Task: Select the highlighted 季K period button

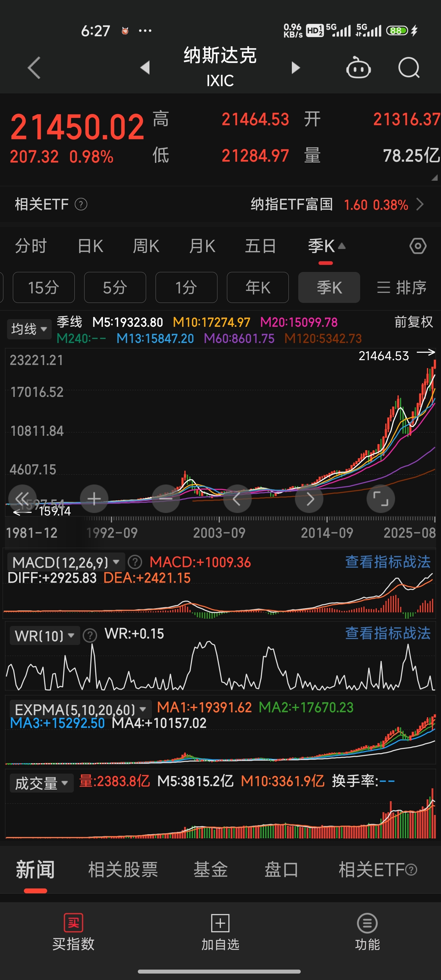Action: (329, 287)
